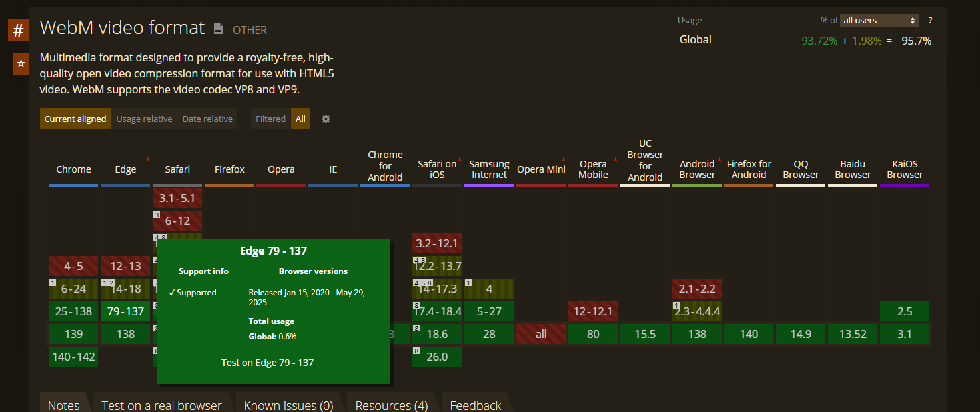
Task: Select the Chrome 140 - 142 cell
Action: (x=73, y=357)
